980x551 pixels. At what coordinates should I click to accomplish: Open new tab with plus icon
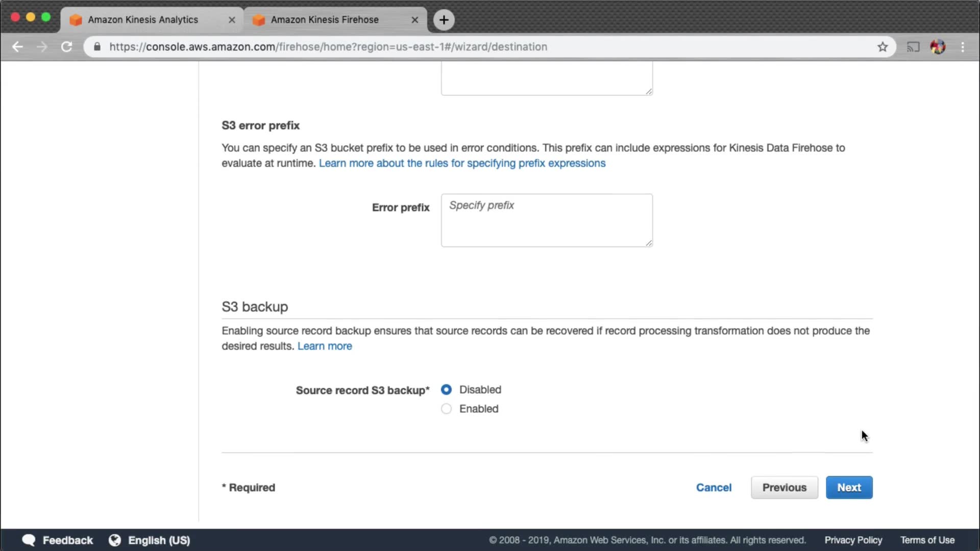pos(444,20)
